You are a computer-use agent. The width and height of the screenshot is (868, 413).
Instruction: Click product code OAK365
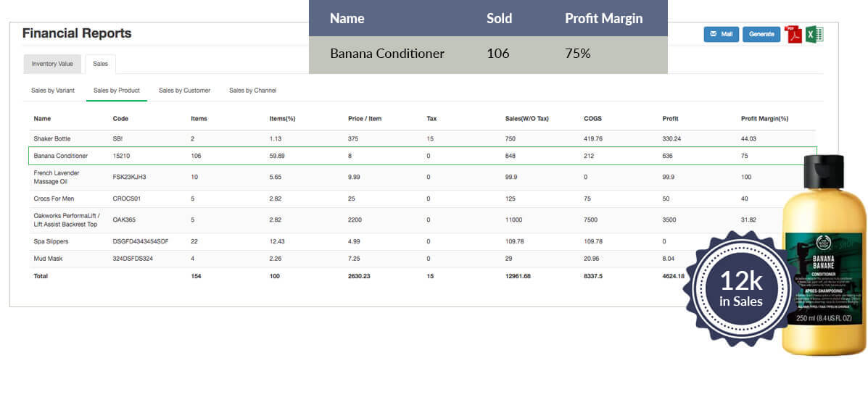[124, 220]
